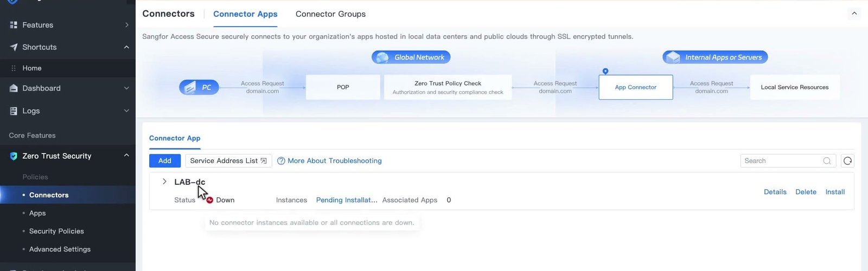Switch to the Connector Groups tab

click(x=330, y=14)
